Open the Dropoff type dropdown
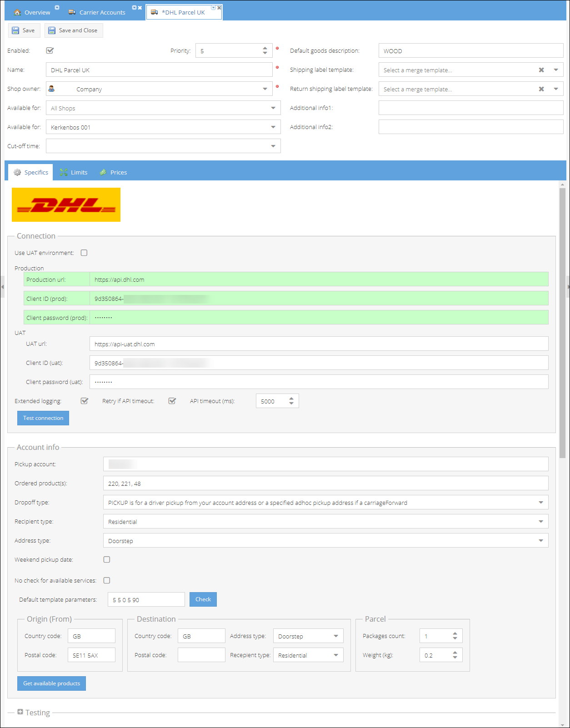This screenshot has height=728, width=570. [541, 503]
